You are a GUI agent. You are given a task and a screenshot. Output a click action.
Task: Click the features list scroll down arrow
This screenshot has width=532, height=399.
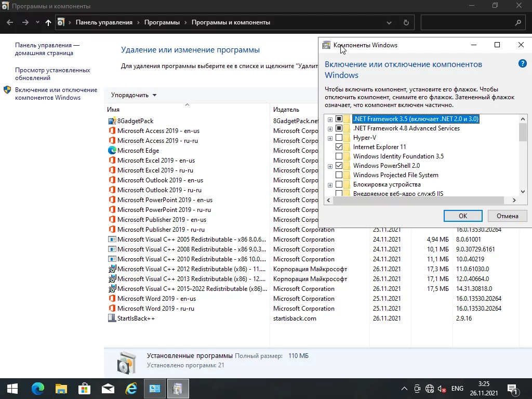[x=523, y=191]
